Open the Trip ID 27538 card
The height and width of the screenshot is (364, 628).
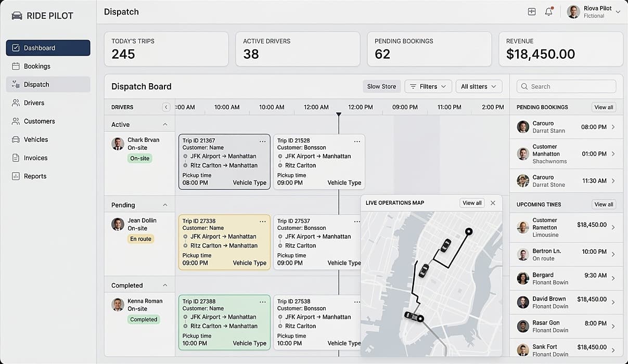[x=317, y=322]
